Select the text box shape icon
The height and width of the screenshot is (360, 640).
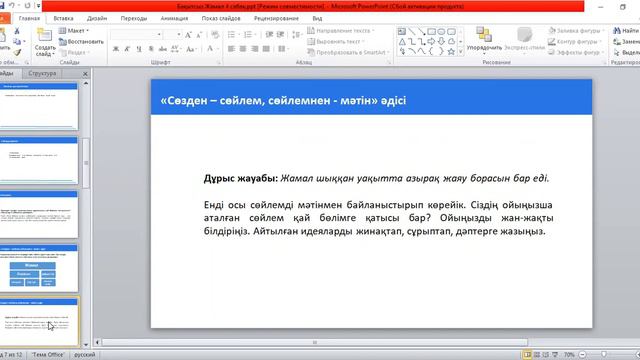click(402, 31)
